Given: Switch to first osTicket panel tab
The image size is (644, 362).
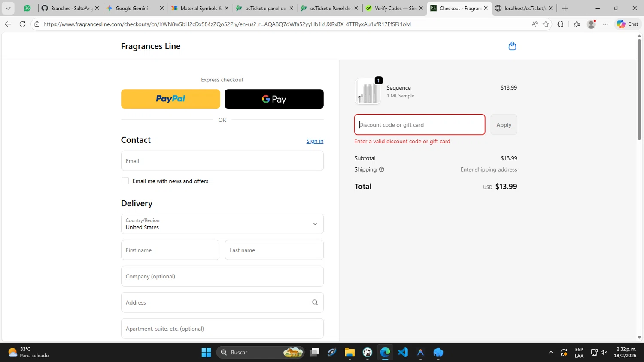Looking at the screenshot, I should pos(264,8).
